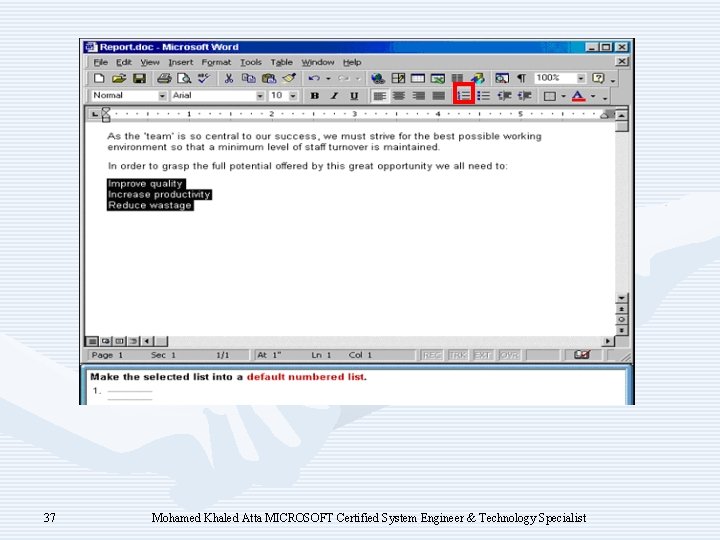Click the vertical scrollbar down arrow

point(621,298)
